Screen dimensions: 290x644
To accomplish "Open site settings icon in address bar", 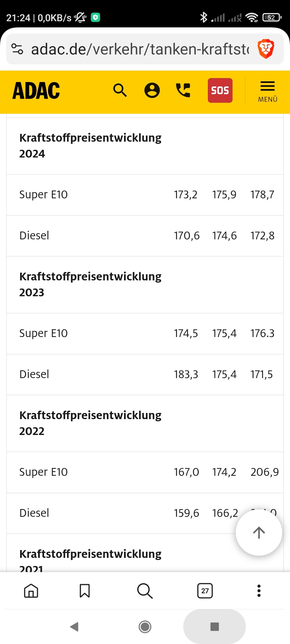I will coord(17,49).
